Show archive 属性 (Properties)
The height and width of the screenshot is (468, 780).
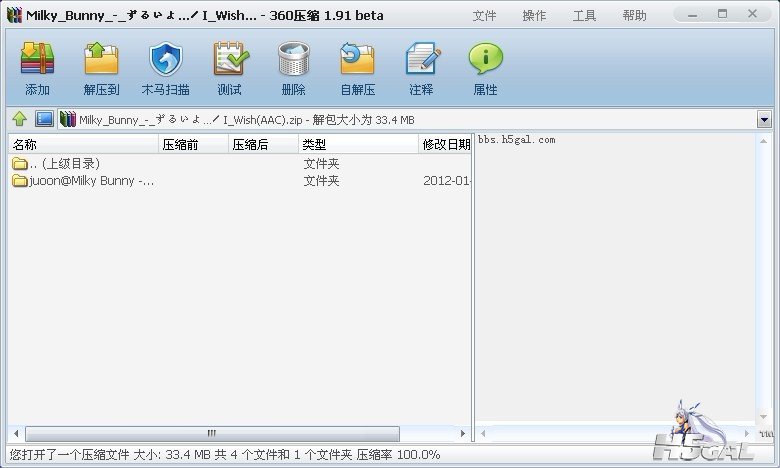pyautogui.click(x=485, y=68)
